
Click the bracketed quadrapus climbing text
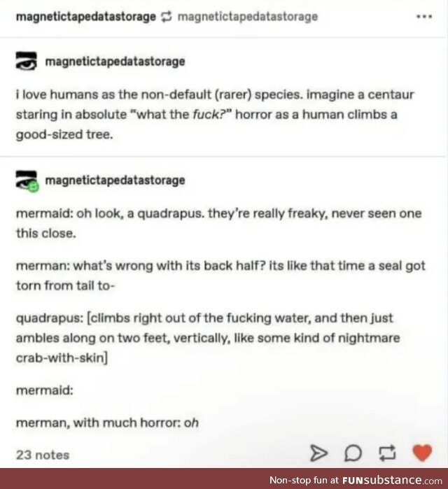point(208,338)
